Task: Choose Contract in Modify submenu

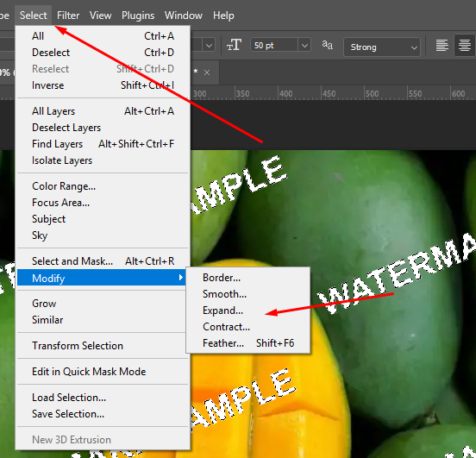Action: [248, 327]
